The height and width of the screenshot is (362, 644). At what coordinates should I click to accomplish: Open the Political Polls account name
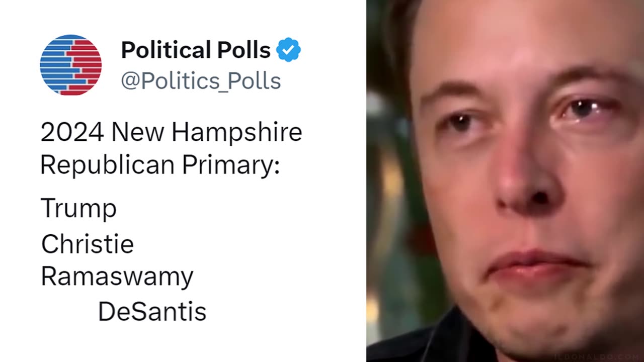click(196, 50)
